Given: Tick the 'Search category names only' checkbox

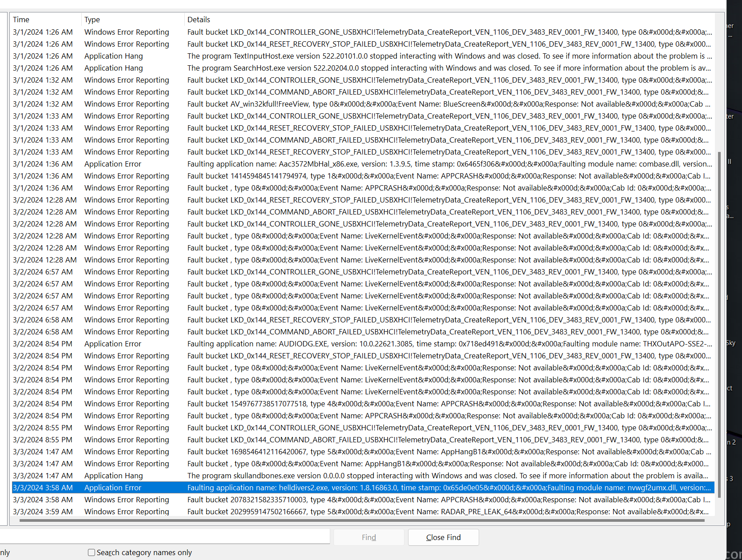Looking at the screenshot, I should coord(91,552).
